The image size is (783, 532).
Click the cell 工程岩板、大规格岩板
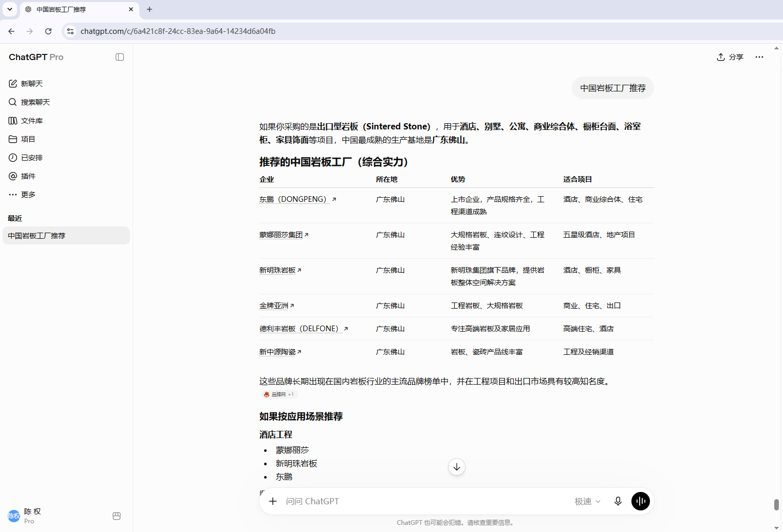click(x=487, y=306)
